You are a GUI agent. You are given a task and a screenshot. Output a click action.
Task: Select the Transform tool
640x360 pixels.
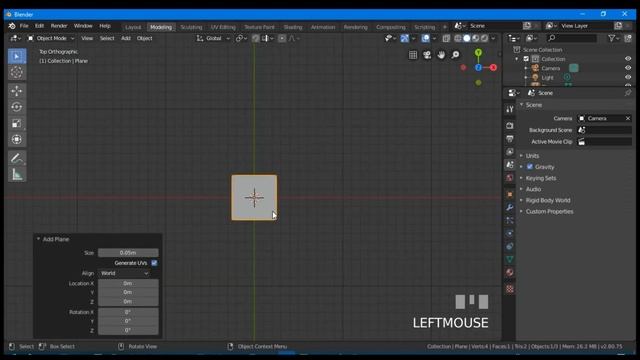[x=17, y=140]
